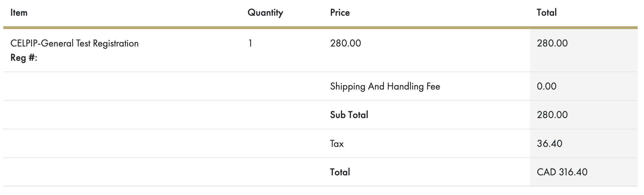Click the bold Total label in last row
The image size is (644, 195).
tap(340, 172)
